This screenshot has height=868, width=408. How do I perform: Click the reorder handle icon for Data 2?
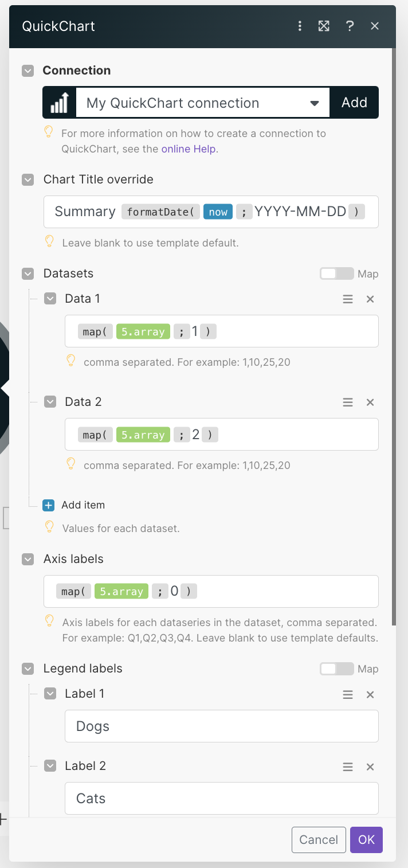(348, 402)
